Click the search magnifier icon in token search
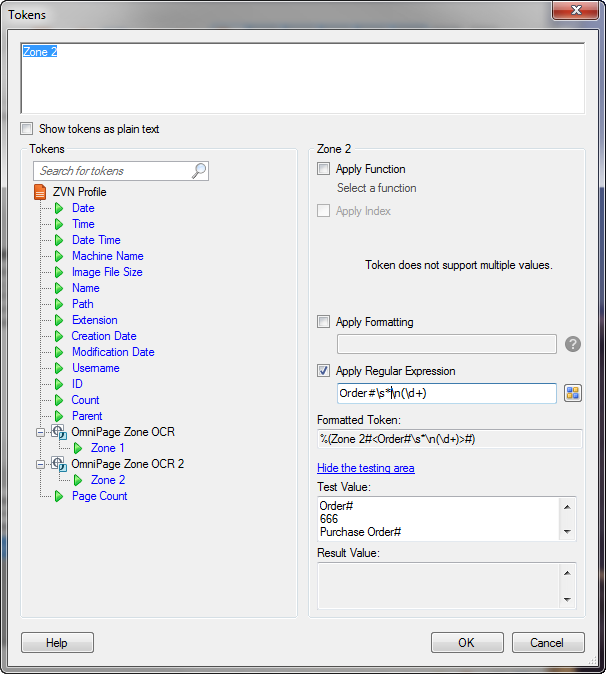The height and width of the screenshot is (674, 606). click(199, 171)
